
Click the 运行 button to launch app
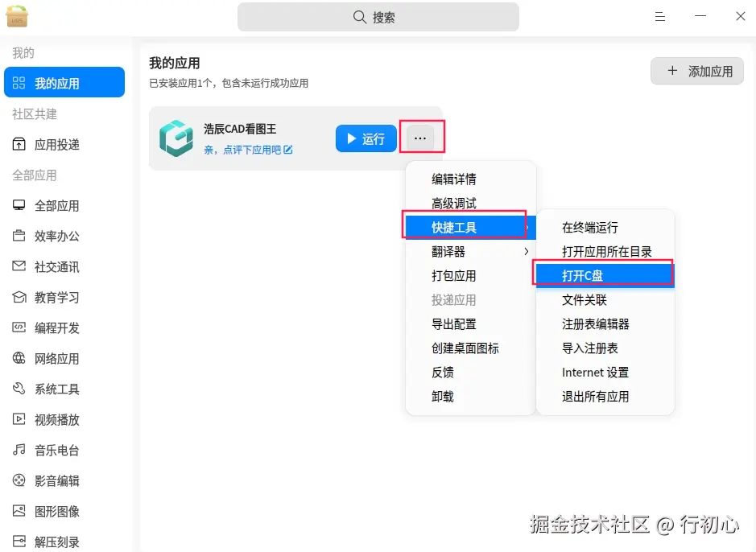[366, 138]
